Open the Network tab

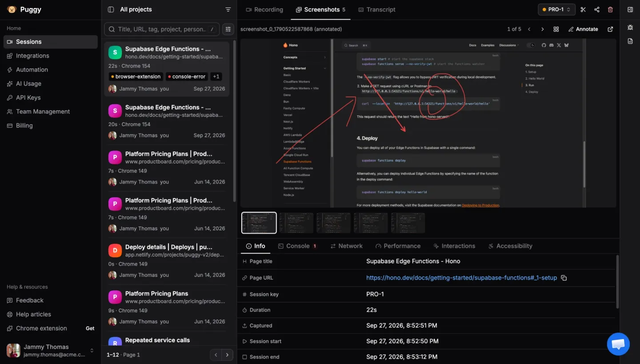pyautogui.click(x=347, y=246)
